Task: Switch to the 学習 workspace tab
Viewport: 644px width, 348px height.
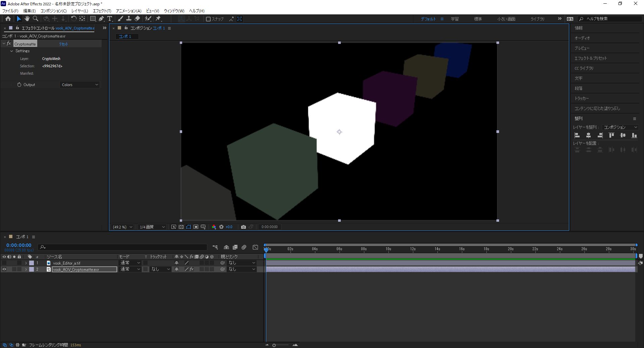Action: (x=454, y=19)
